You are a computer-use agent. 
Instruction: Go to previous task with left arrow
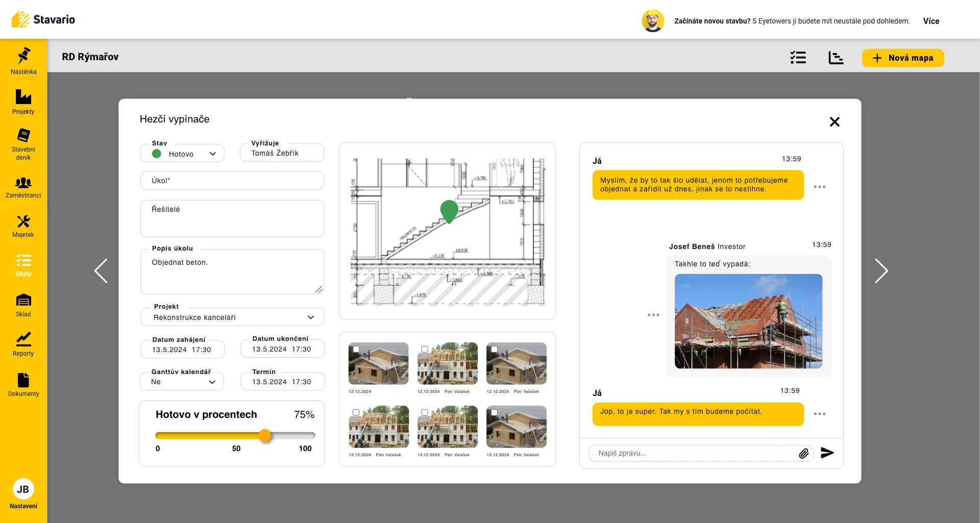pyautogui.click(x=101, y=270)
